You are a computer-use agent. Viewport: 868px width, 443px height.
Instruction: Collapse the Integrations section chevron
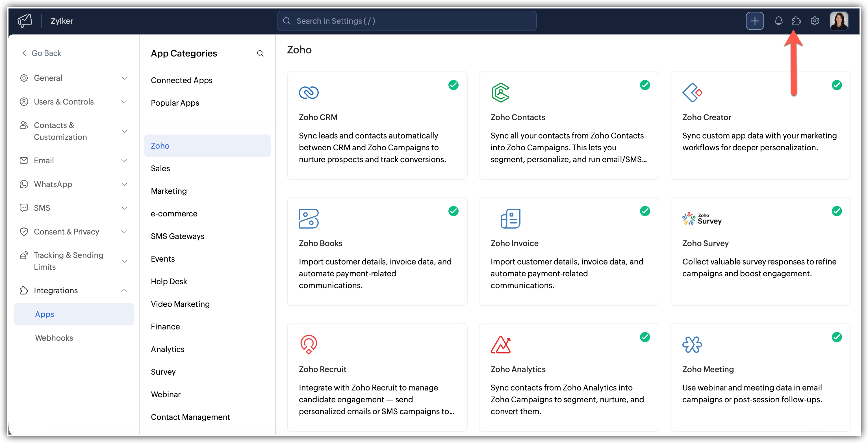coord(124,290)
